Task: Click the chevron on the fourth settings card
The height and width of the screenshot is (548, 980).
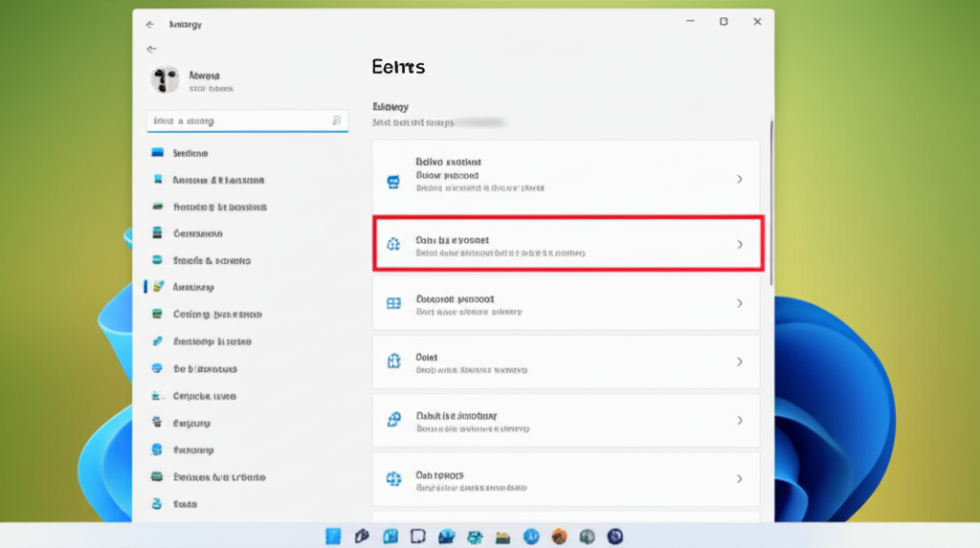Action: 739,362
